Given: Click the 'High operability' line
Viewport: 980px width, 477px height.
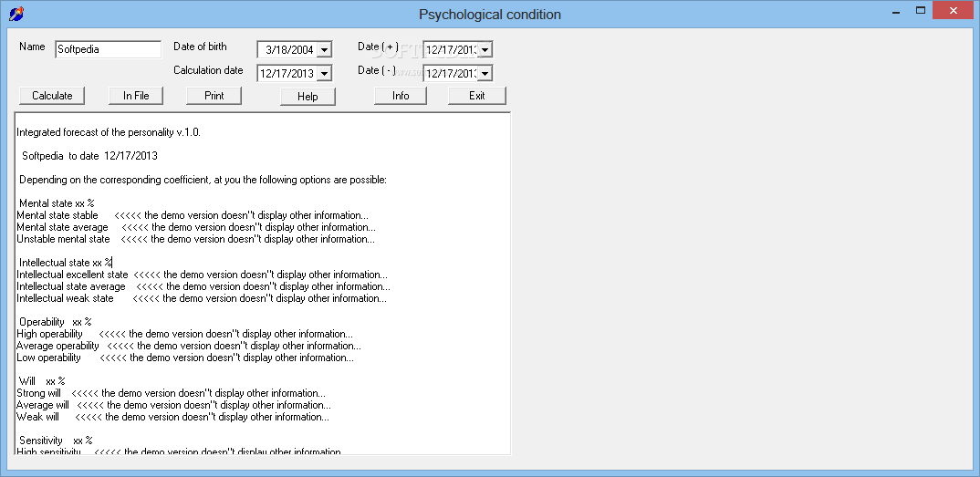Looking at the screenshot, I should coord(185,334).
